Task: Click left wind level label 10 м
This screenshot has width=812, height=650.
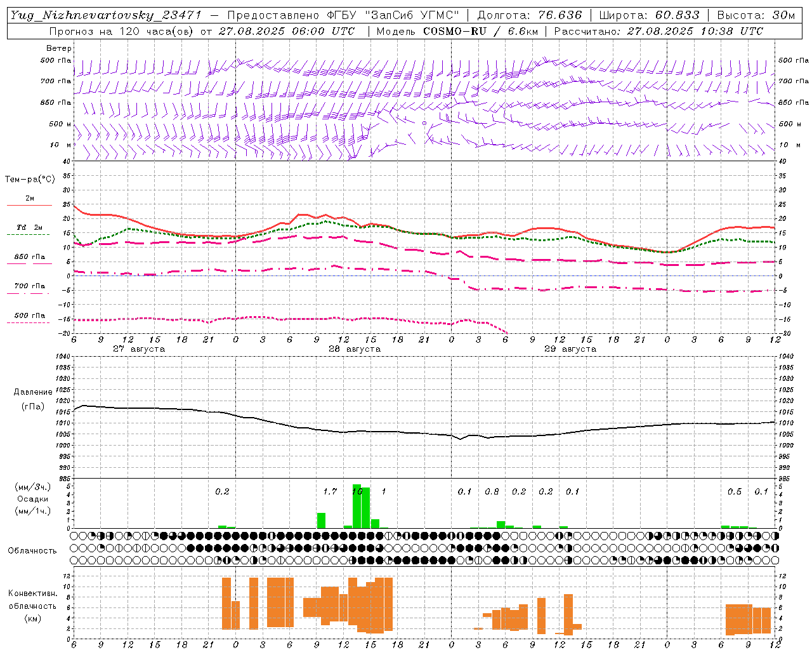Action: click(x=60, y=145)
